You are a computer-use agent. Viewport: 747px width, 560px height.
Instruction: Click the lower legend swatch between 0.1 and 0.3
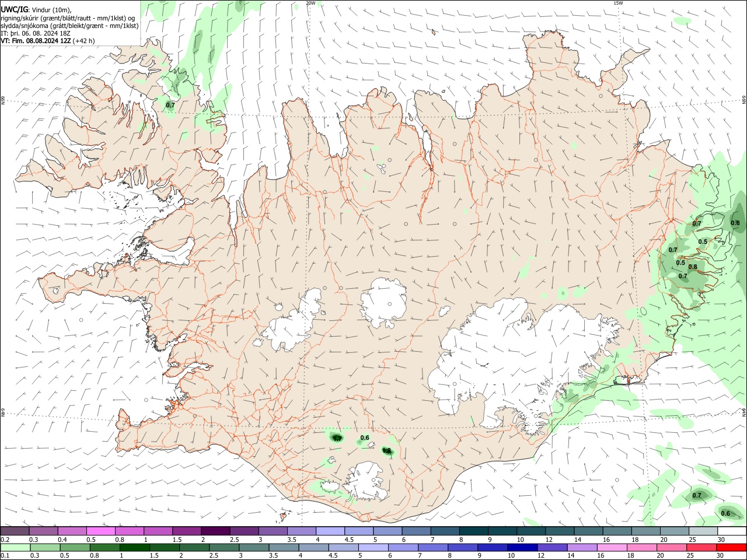click(15, 547)
